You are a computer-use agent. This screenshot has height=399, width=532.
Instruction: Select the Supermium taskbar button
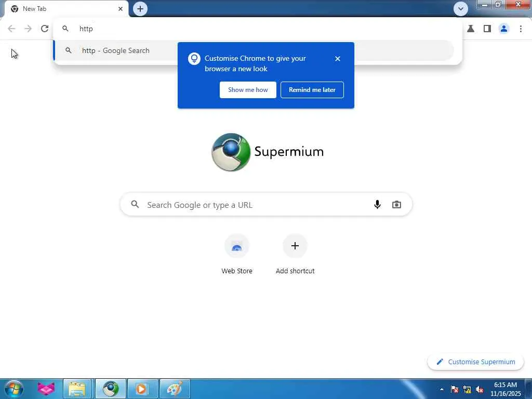pyautogui.click(x=111, y=389)
